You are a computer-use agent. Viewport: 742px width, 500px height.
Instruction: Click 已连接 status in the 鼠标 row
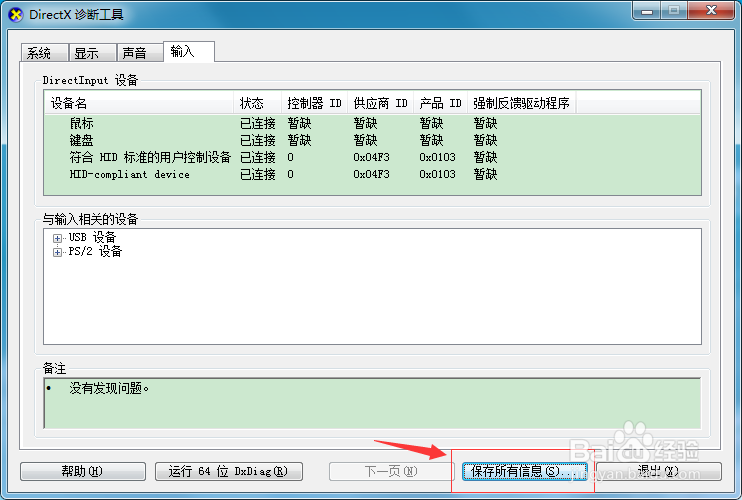point(258,123)
